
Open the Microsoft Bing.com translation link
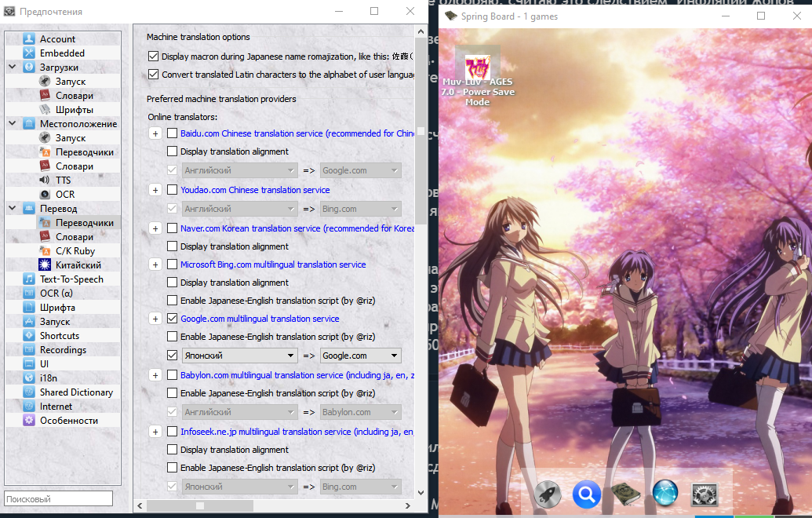coord(273,264)
